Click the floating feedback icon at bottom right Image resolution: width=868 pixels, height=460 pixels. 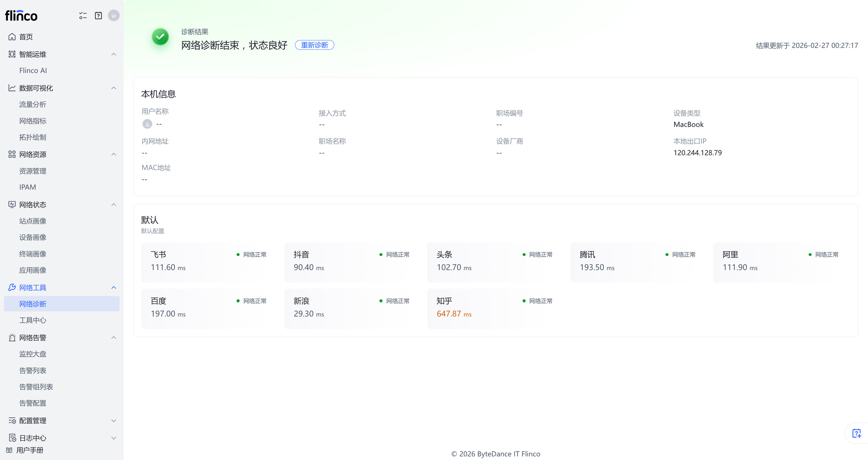[856, 433]
